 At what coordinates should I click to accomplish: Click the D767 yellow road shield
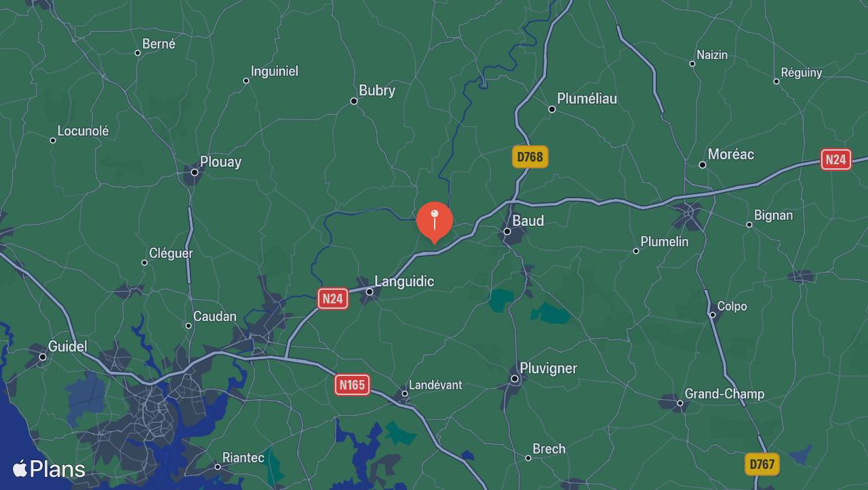(x=762, y=464)
